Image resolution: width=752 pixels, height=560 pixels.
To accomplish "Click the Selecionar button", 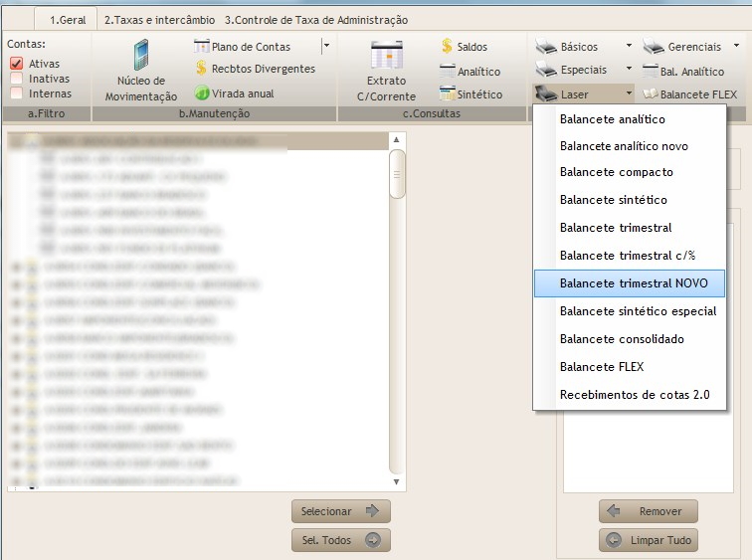I will pyautogui.click(x=340, y=511).
